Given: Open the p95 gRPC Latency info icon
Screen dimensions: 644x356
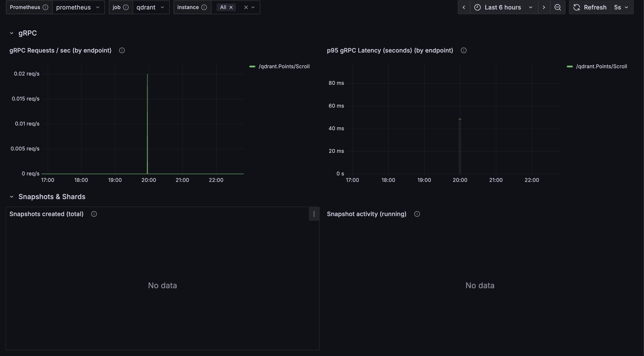Looking at the screenshot, I should click(464, 51).
